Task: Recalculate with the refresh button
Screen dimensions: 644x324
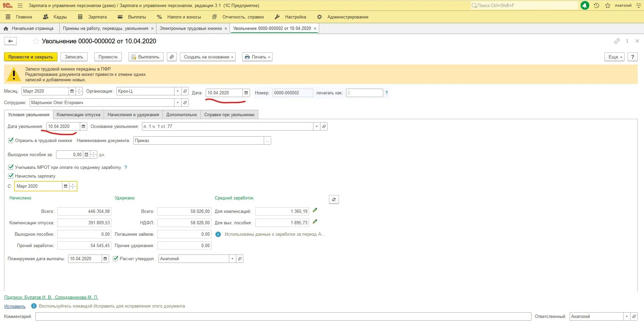Action: click(x=334, y=199)
